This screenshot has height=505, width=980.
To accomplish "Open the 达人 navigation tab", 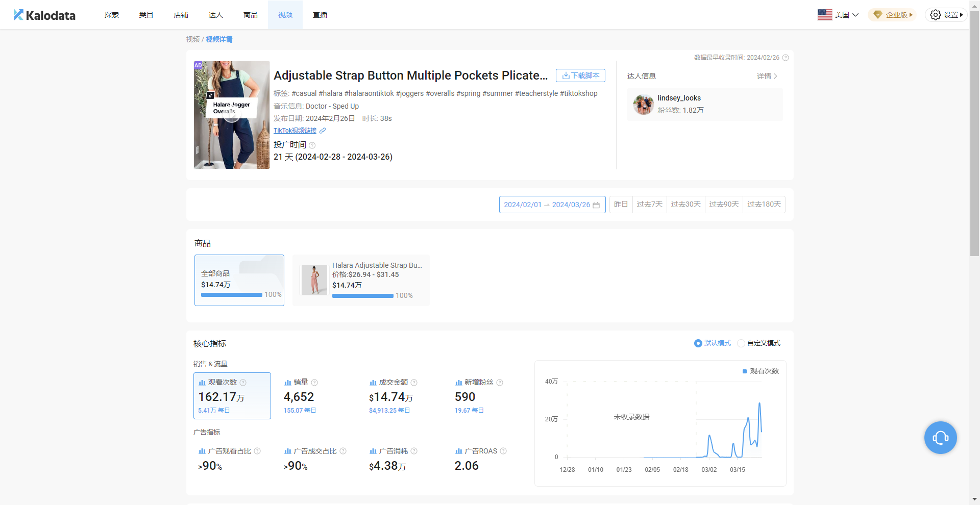I will (215, 15).
